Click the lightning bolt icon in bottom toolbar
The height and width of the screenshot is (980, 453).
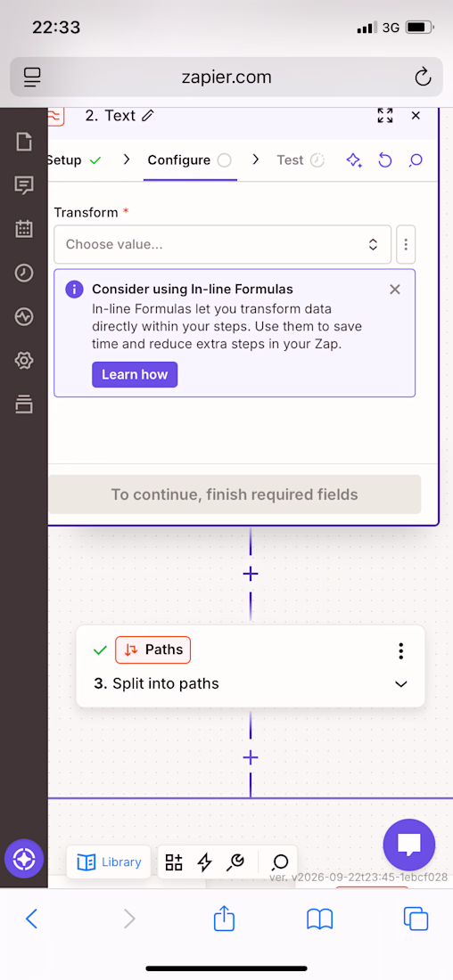tap(204, 862)
